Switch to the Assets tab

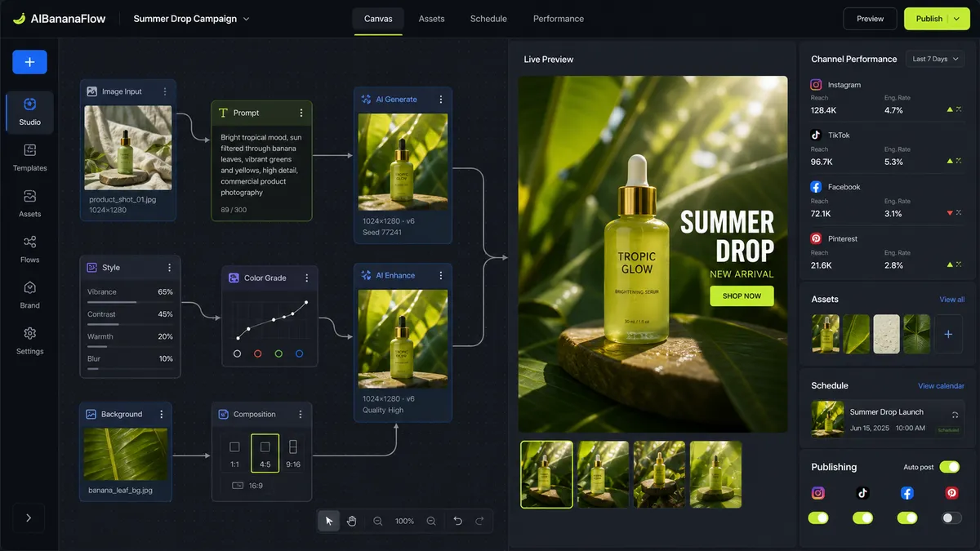431,19
